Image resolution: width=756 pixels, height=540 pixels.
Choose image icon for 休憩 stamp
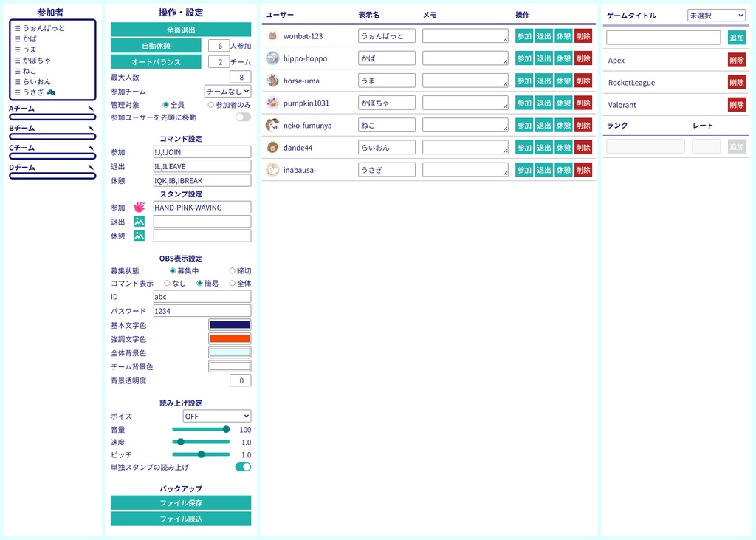140,236
